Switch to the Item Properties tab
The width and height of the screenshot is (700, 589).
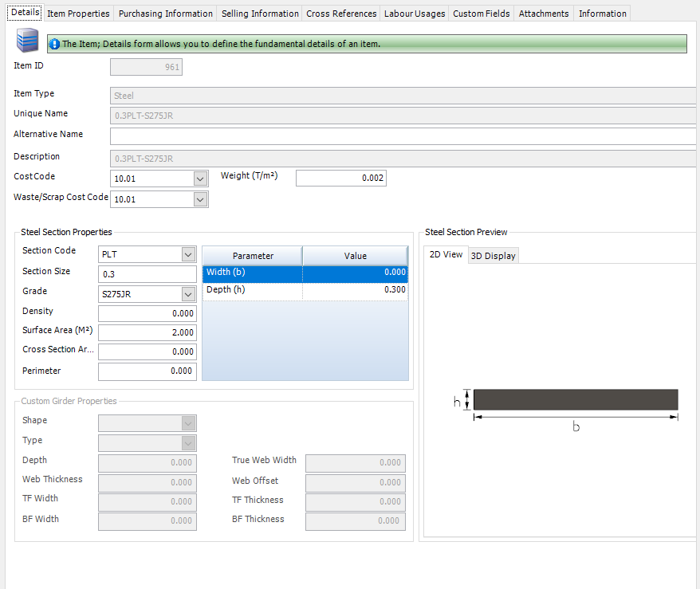(78, 14)
